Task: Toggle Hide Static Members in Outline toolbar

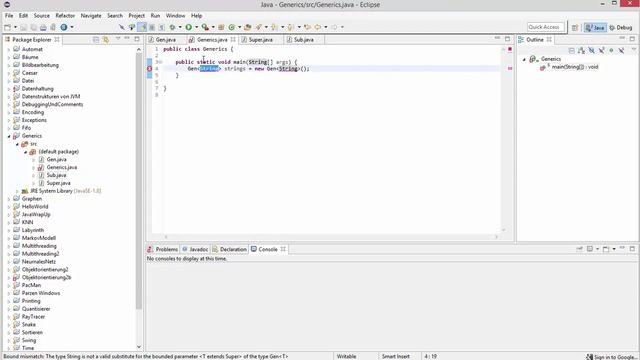Action: click(x=601, y=50)
